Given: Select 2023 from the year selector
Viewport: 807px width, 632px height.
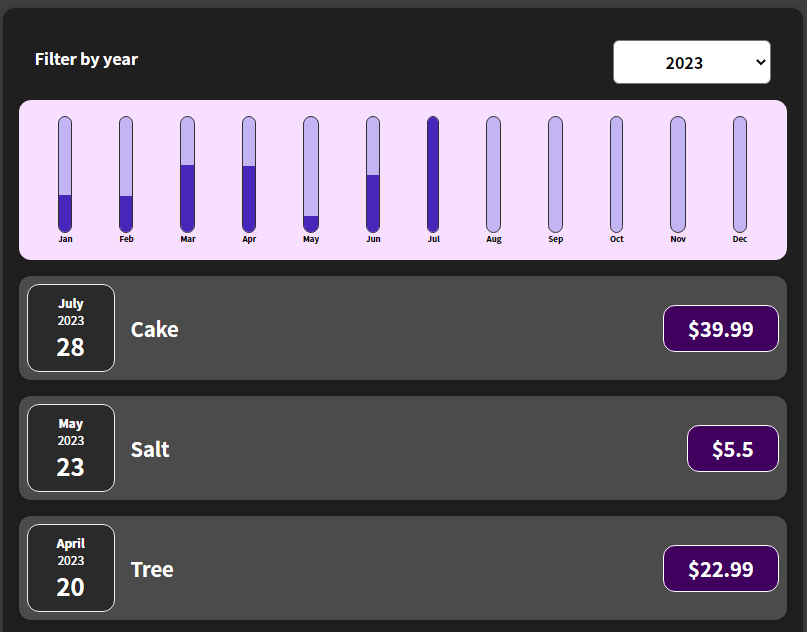Looking at the screenshot, I should pyautogui.click(x=691, y=61).
